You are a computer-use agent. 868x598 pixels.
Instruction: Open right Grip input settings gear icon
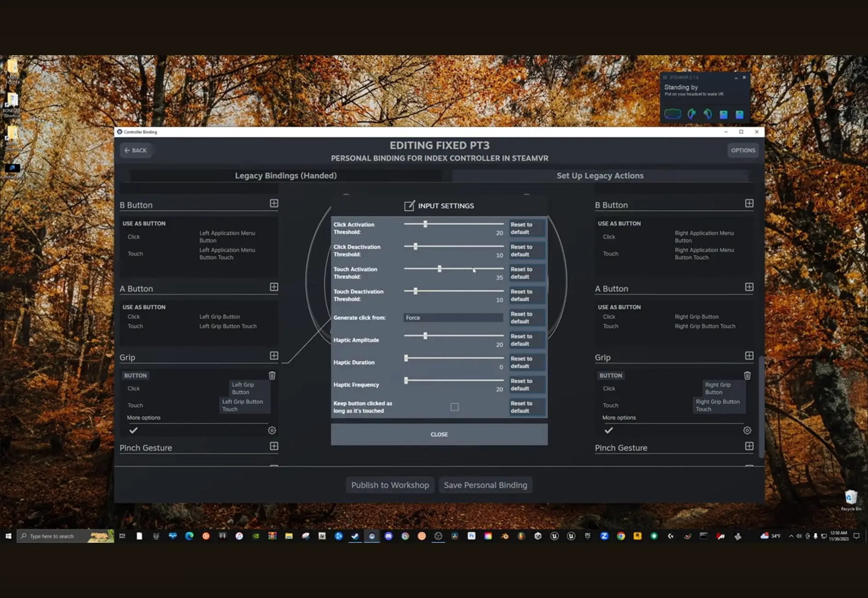click(x=747, y=431)
